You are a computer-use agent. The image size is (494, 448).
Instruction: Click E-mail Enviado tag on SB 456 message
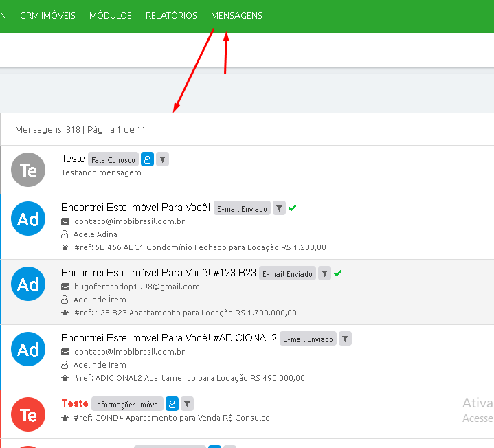pyautogui.click(x=242, y=208)
